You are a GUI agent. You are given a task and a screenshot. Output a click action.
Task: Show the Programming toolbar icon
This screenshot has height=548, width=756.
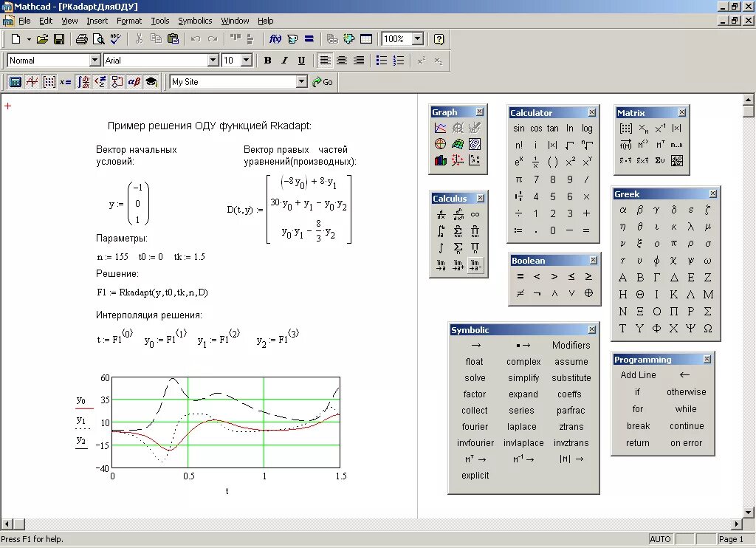point(117,82)
